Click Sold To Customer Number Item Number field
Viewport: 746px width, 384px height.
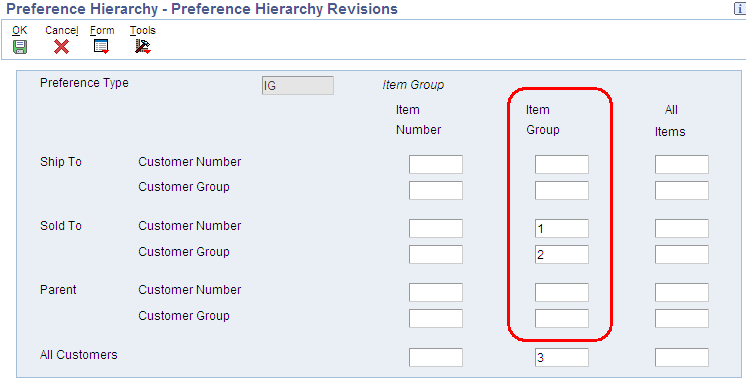(436, 228)
